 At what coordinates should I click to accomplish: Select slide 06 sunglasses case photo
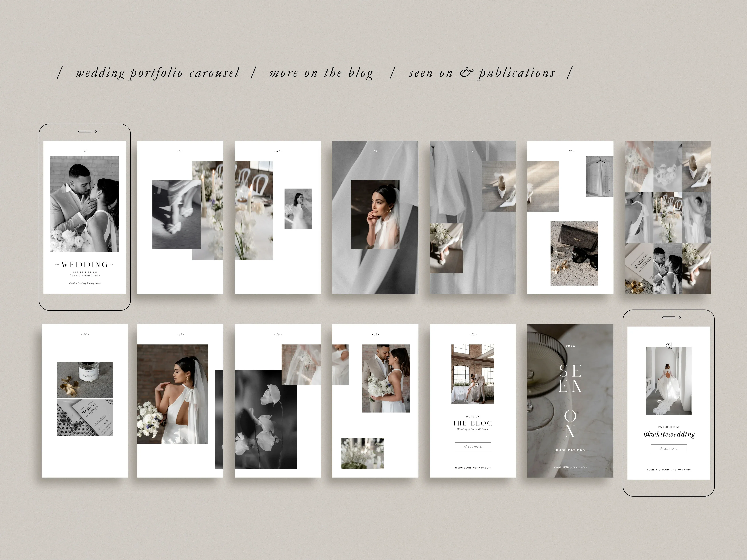click(574, 253)
